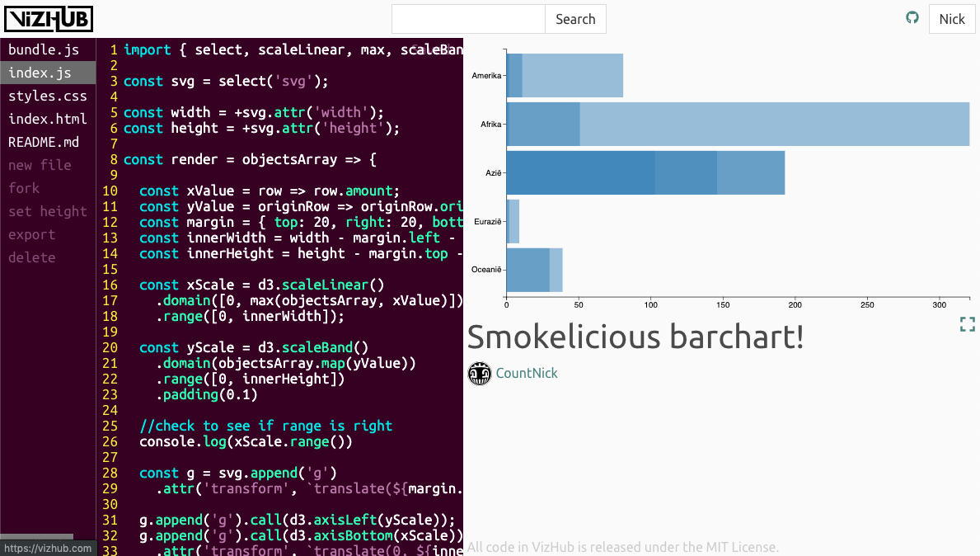
Task: Expand the chart to fullscreen
Action: pos(967,324)
